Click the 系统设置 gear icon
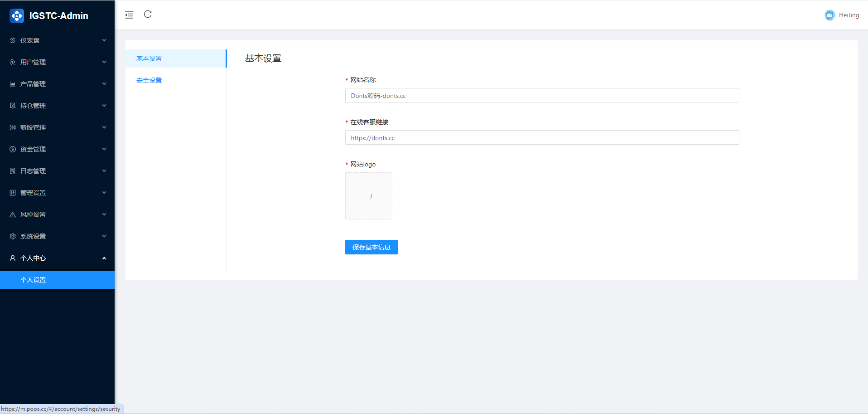868x414 pixels. click(x=13, y=236)
